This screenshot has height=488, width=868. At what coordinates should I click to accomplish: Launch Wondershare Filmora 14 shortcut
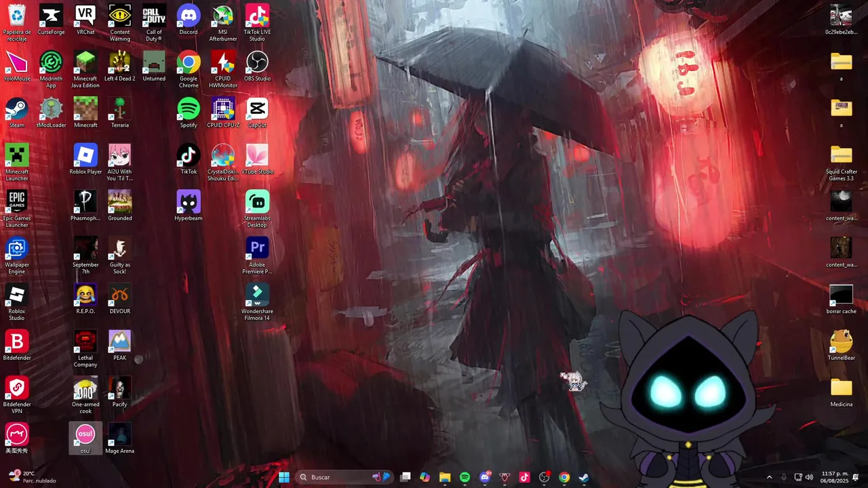257,302
